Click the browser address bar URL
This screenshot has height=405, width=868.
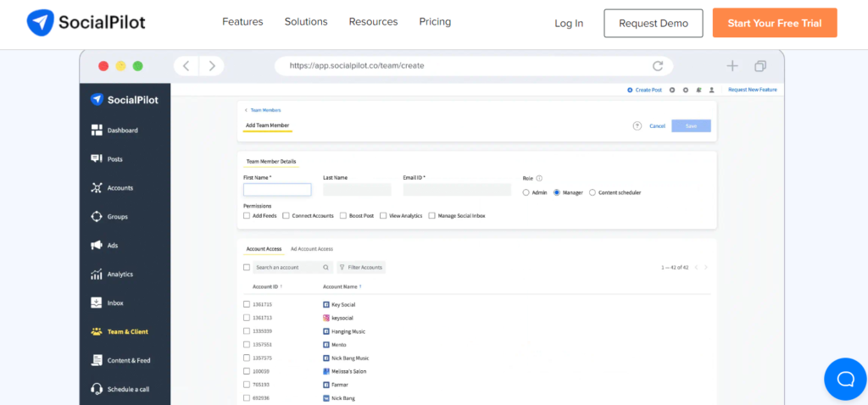pos(357,66)
